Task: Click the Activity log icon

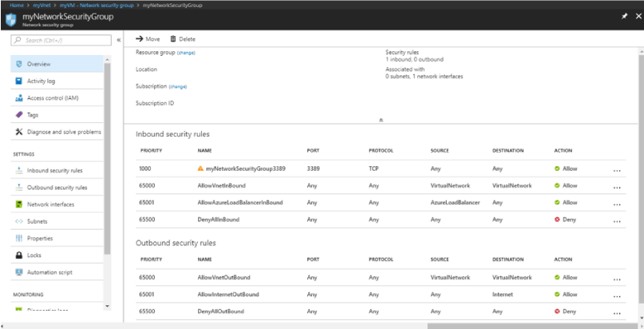Action: click(x=18, y=81)
